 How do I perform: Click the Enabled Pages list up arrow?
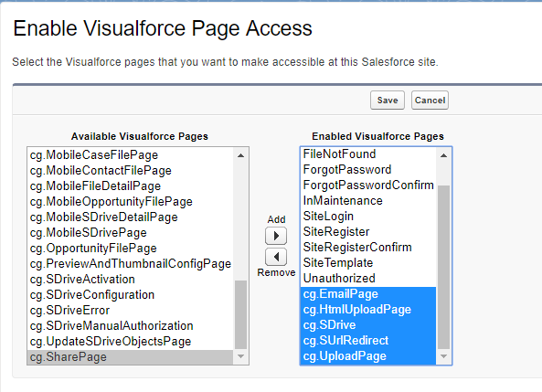point(443,155)
